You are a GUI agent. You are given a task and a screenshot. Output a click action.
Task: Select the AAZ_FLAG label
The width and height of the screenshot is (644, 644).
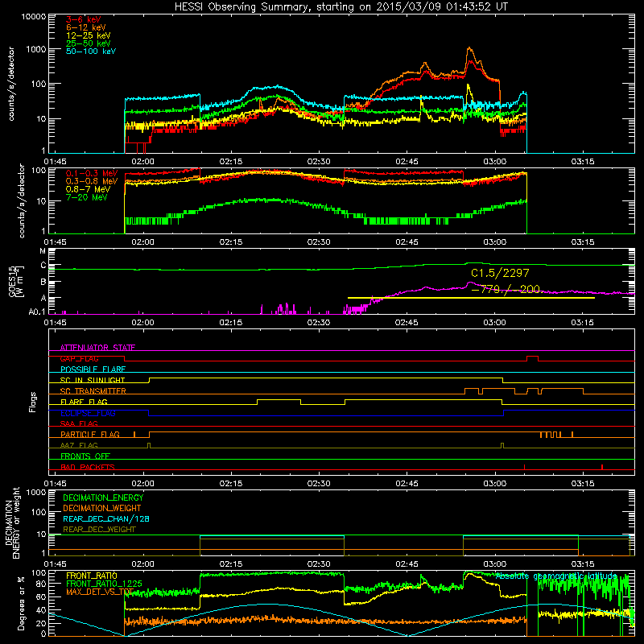[79, 445]
